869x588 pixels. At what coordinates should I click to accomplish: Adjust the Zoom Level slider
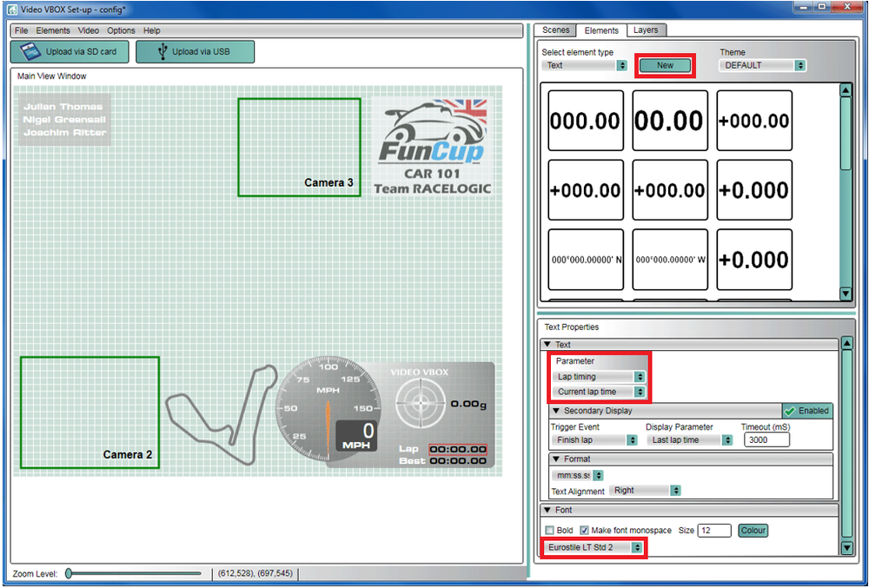coord(70,573)
